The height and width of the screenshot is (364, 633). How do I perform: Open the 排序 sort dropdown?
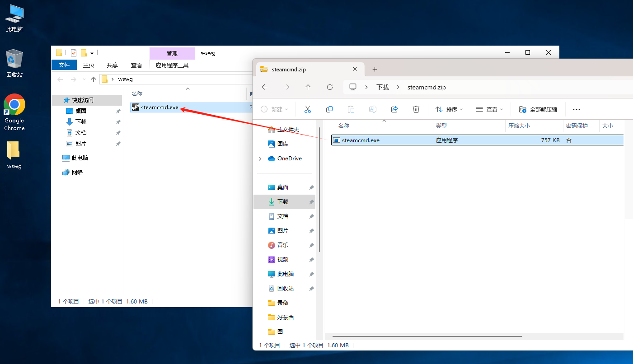click(449, 109)
